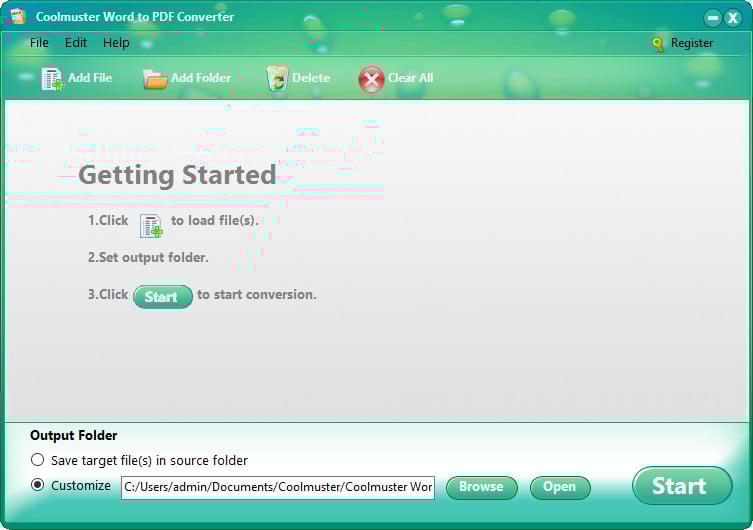The image size is (753, 530).
Task: Click the Register key icon
Action: point(658,44)
